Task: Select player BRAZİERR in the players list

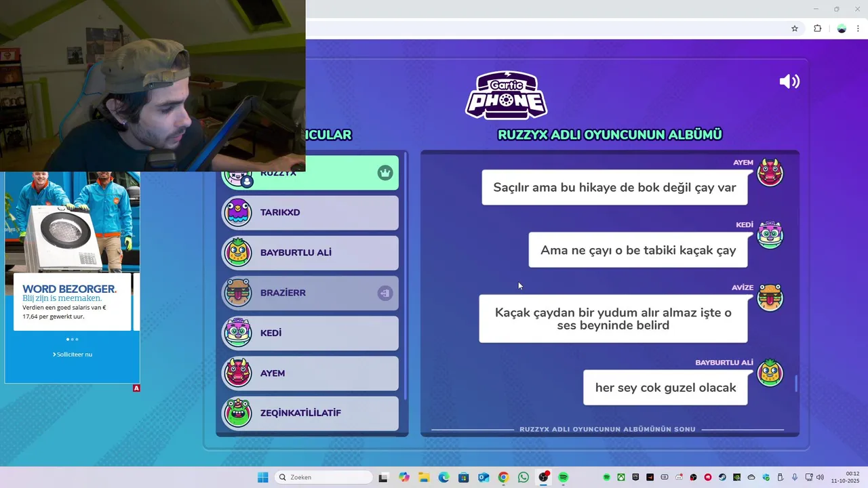Action: click(x=311, y=293)
